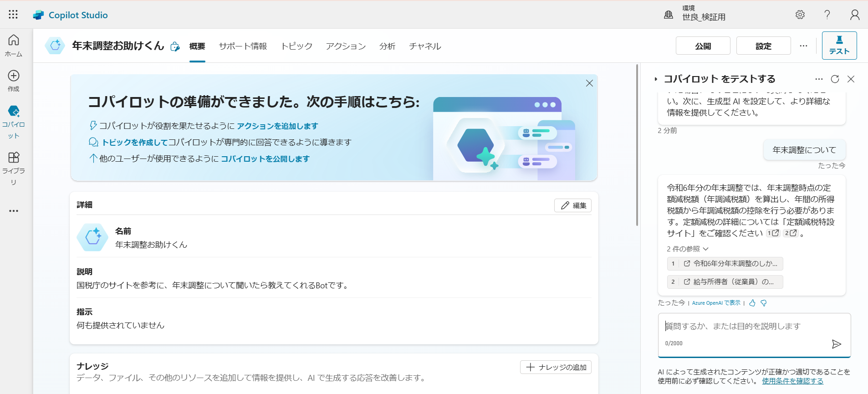Select コパイロット in the left sidebar
This screenshot has width=868, height=394.
14,122
